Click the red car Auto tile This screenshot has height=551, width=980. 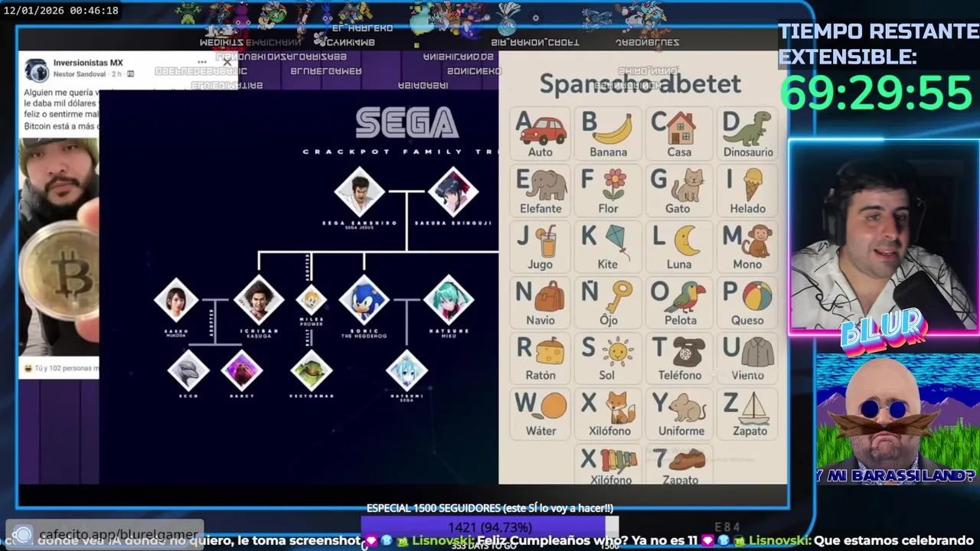(540, 134)
